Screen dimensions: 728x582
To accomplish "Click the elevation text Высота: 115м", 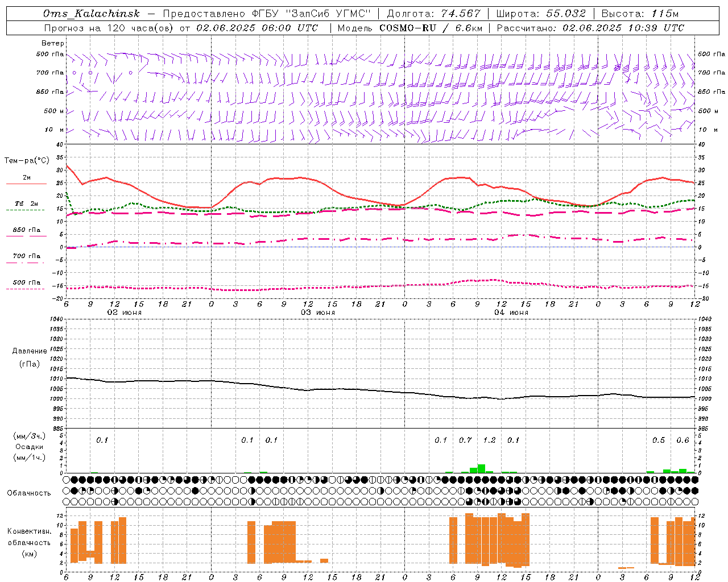I will [x=640, y=14].
